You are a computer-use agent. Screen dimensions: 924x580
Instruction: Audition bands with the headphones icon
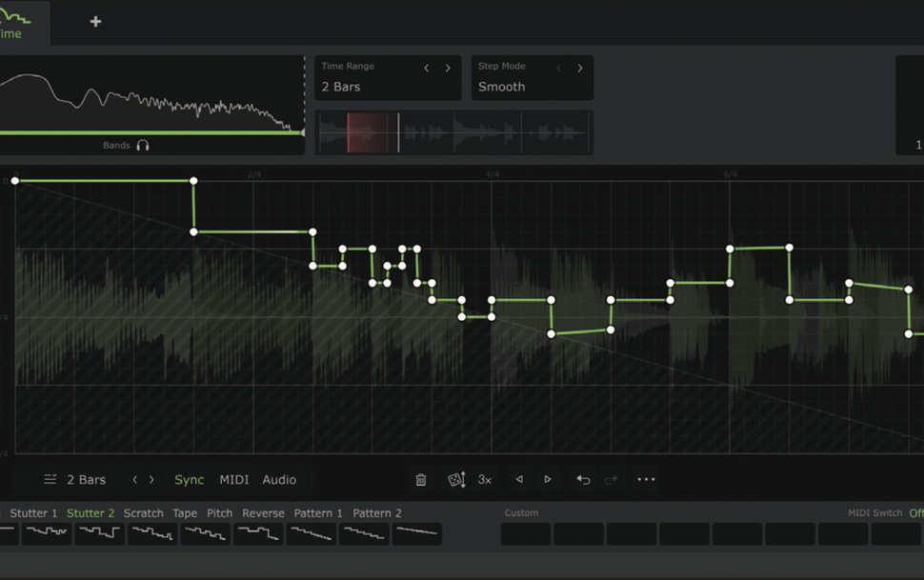click(143, 145)
